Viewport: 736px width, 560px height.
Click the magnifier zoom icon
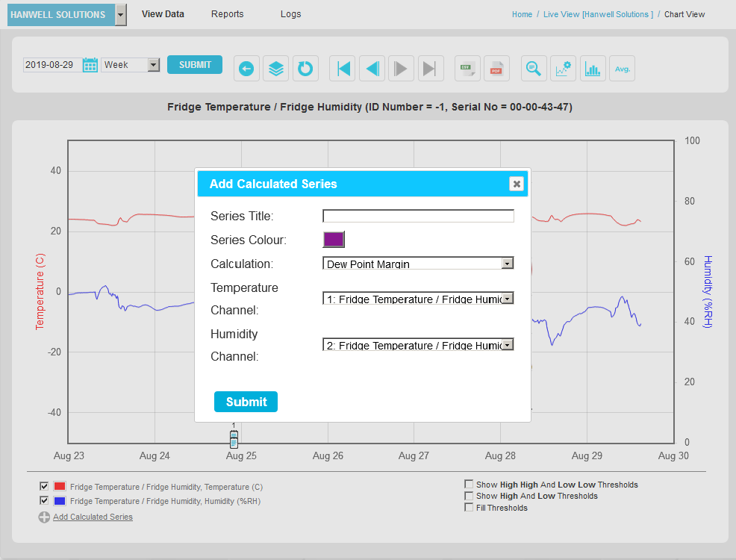[x=534, y=69]
